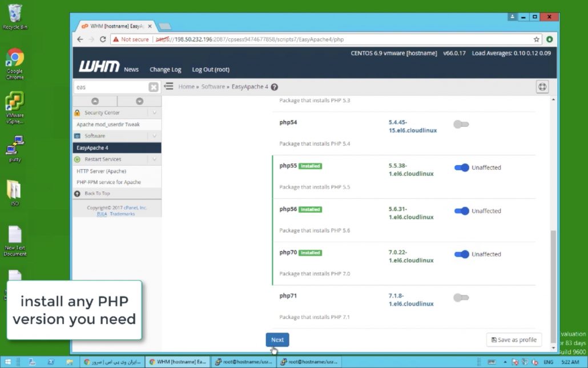Collapse the Restart Services section

154,159
